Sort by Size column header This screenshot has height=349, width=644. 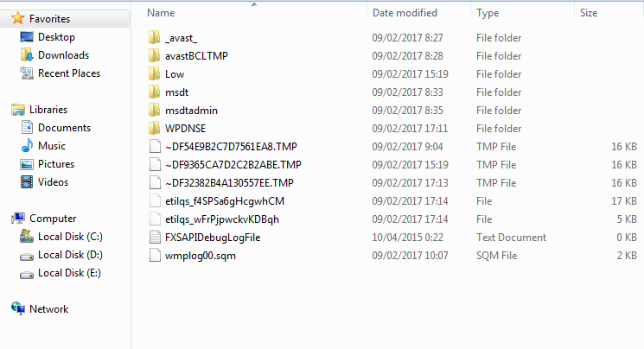coord(588,13)
